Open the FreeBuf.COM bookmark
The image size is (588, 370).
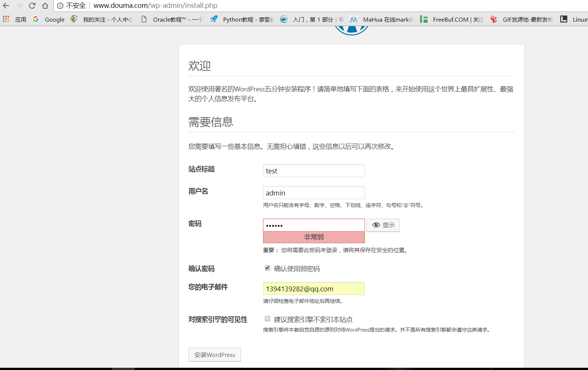452,19
